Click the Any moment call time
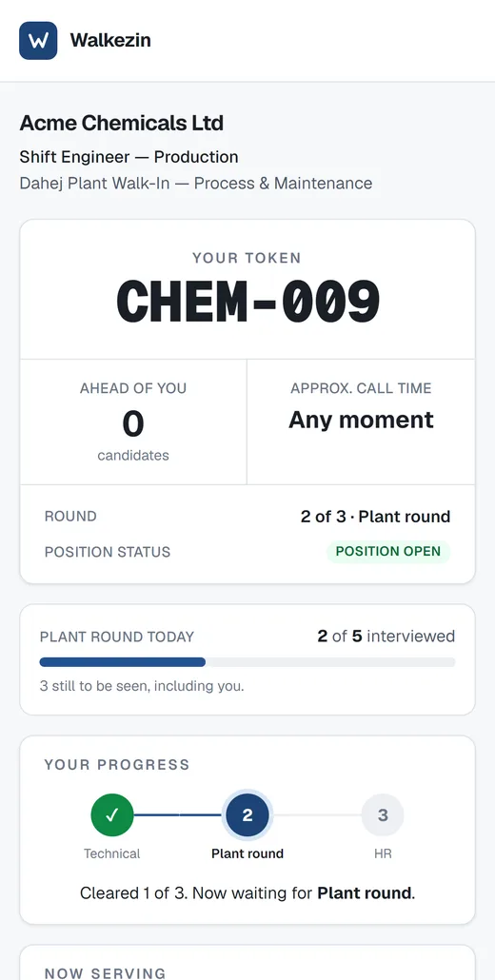 361,420
